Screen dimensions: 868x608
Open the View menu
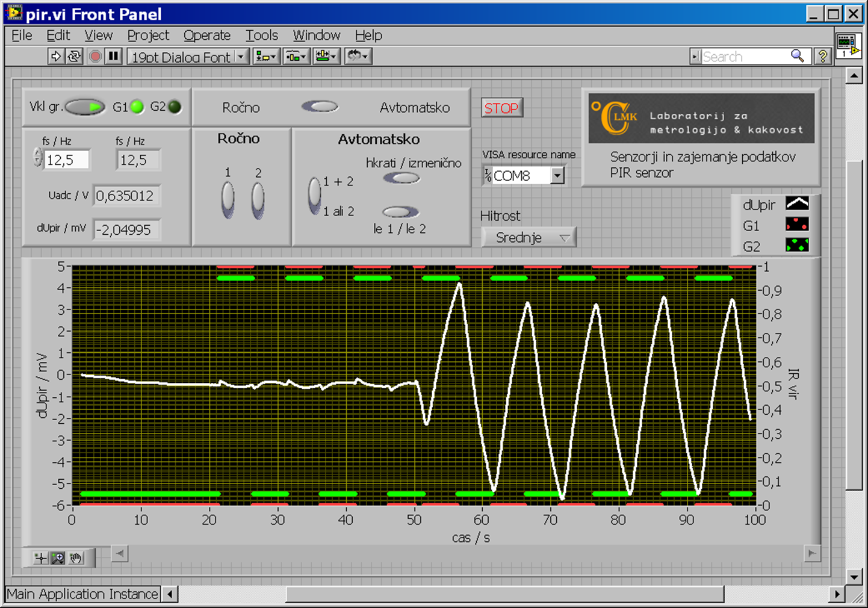pos(98,36)
